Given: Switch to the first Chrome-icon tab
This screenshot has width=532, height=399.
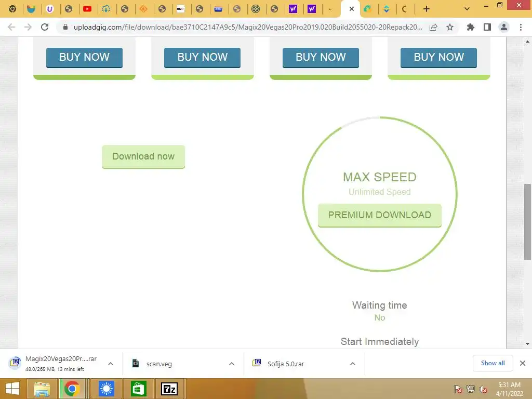Looking at the screenshot, I should tap(12, 9).
